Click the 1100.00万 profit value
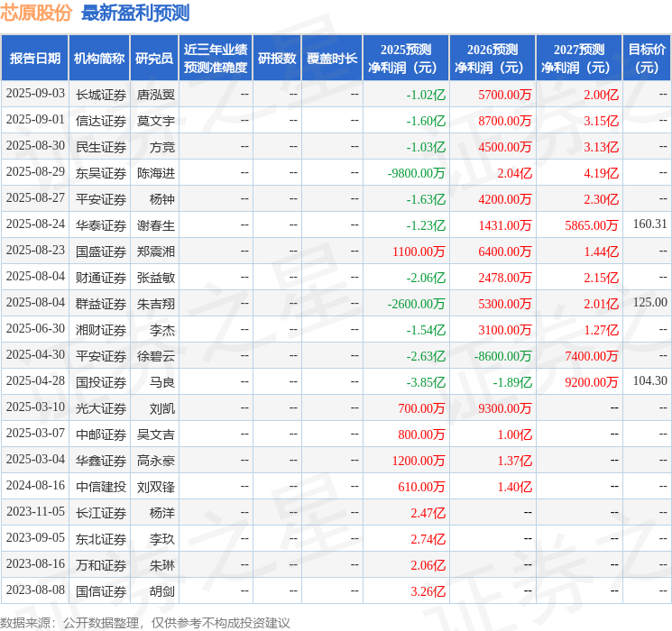 [x=419, y=251]
